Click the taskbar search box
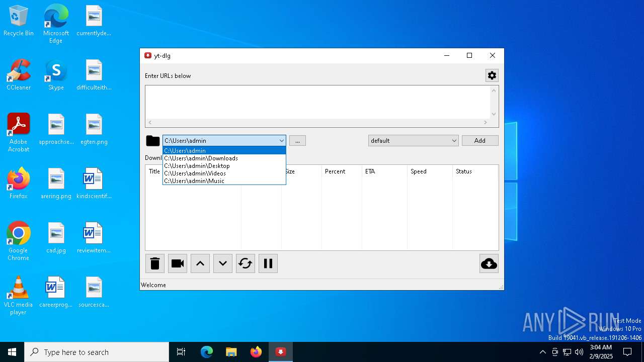 [97, 352]
